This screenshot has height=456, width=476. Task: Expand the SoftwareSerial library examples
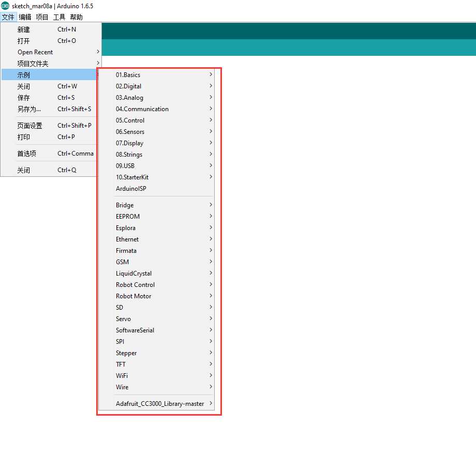click(x=157, y=330)
